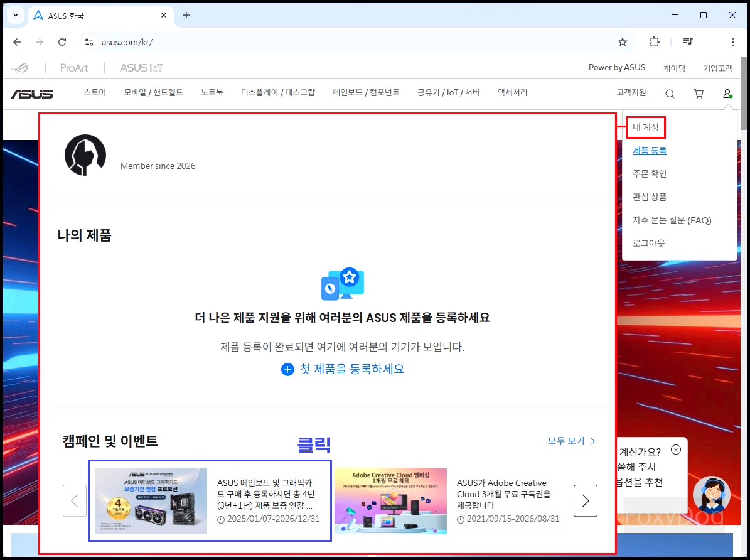This screenshot has height=560, width=750.
Task: Click the product registration devices illustration
Action: click(x=343, y=284)
